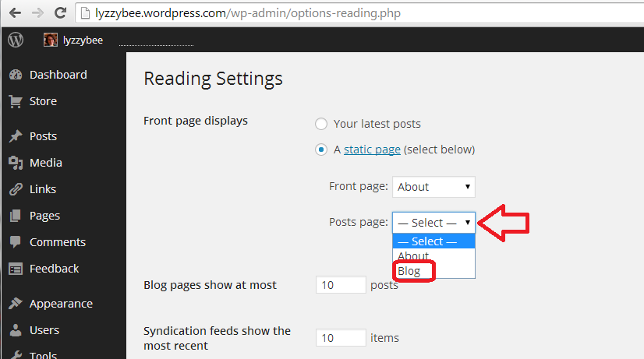Screen dimensions: 644x359
Task: Click the WordPress logo in admin bar
Action: pos(16,40)
